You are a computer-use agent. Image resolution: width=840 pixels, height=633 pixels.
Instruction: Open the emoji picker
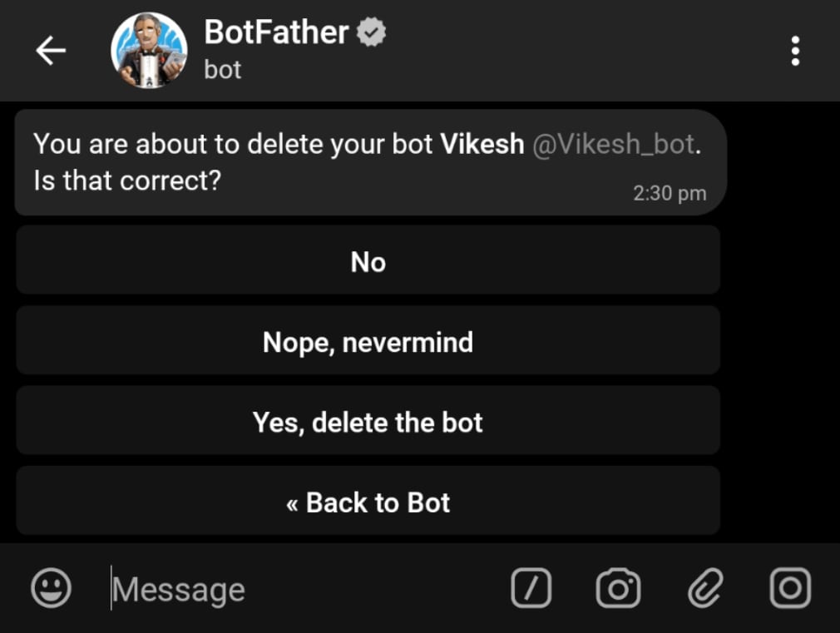51,590
